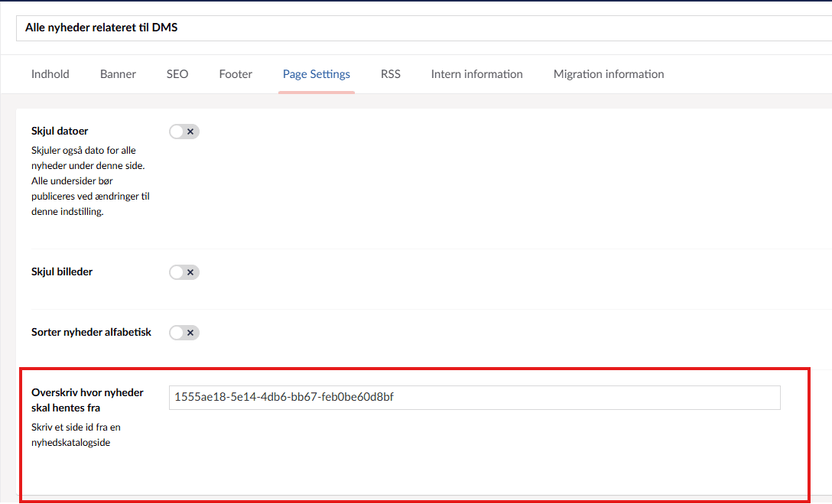Click the page ID field containing 1555ae18
This screenshot has height=504, width=832.
[x=474, y=397]
